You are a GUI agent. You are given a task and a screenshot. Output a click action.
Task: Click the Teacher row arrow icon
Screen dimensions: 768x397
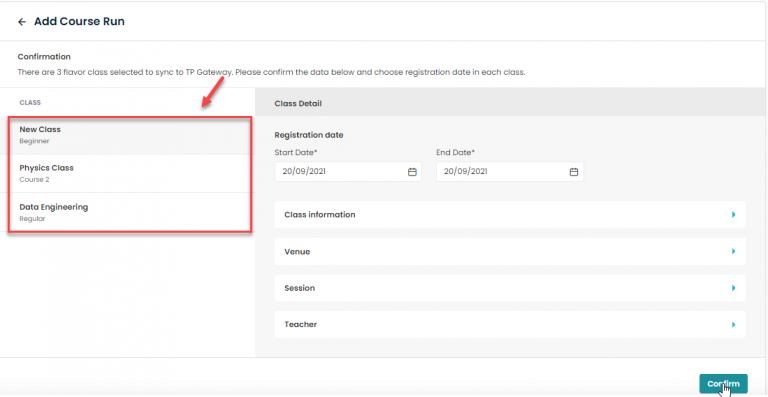coord(733,324)
